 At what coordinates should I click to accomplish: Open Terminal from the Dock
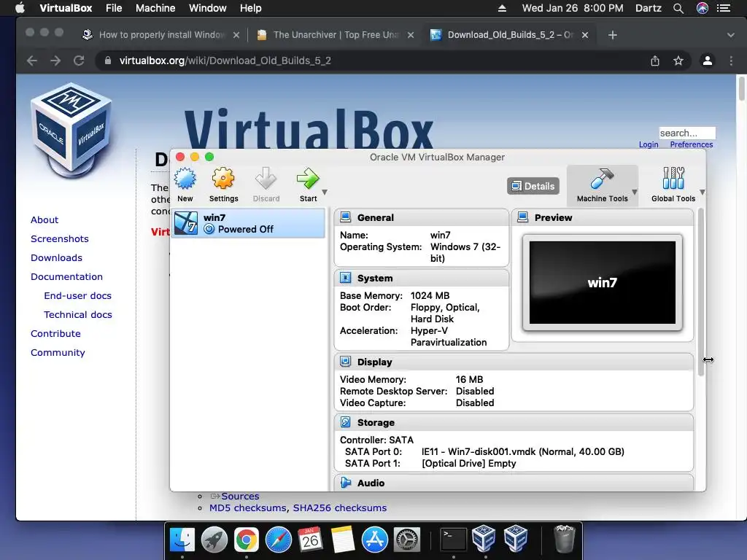(x=452, y=540)
